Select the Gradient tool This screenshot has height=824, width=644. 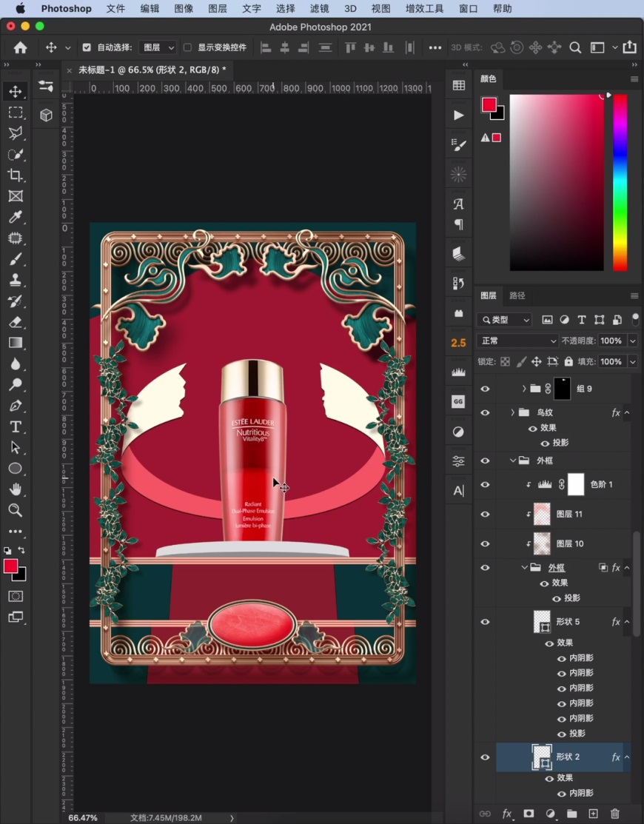(16, 343)
